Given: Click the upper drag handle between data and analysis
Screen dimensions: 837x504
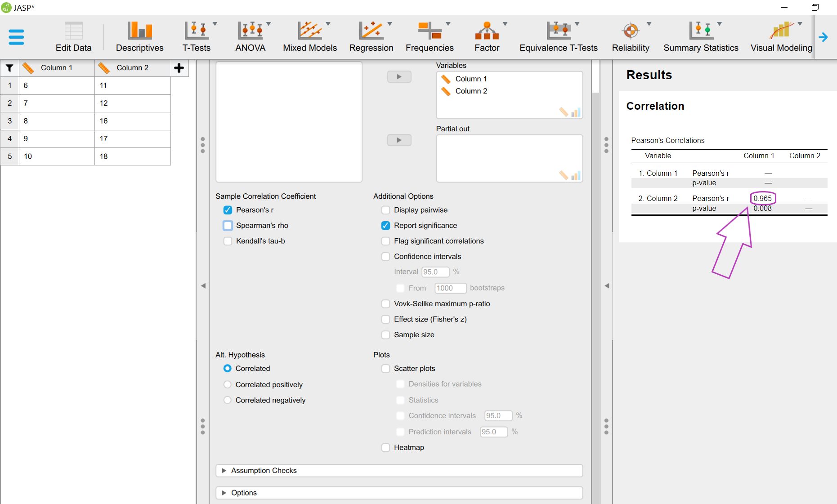Looking at the screenshot, I should coord(203,145).
